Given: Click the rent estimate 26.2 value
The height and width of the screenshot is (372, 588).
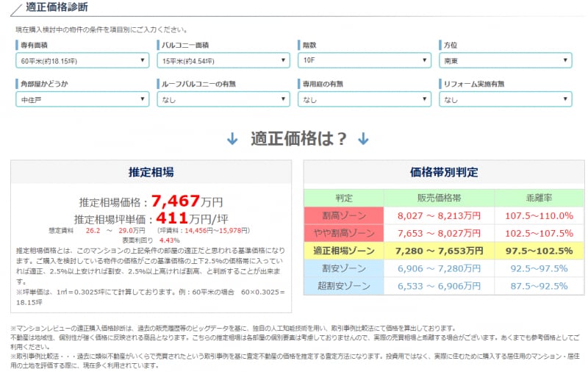Looking at the screenshot, I should click(93, 231).
